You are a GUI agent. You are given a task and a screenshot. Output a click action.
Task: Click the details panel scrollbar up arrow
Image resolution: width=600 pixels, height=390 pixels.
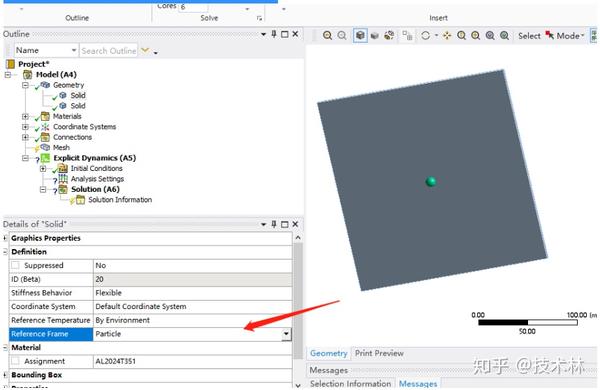pos(298,238)
